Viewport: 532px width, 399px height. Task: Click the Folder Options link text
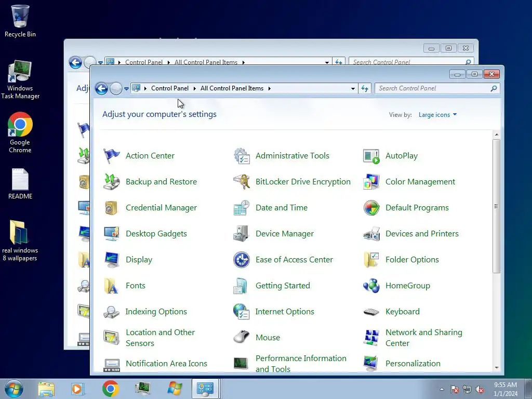pyautogui.click(x=412, y=260)
